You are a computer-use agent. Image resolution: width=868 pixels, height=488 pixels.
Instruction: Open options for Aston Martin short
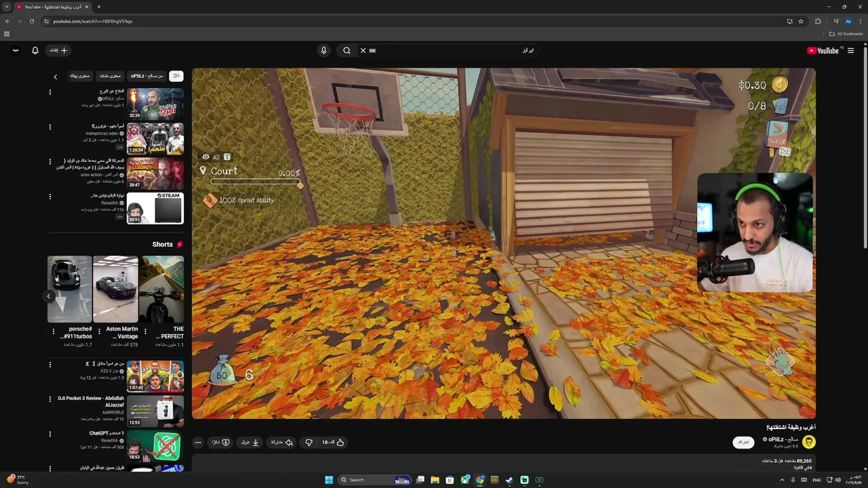click(x=99, y=332)
